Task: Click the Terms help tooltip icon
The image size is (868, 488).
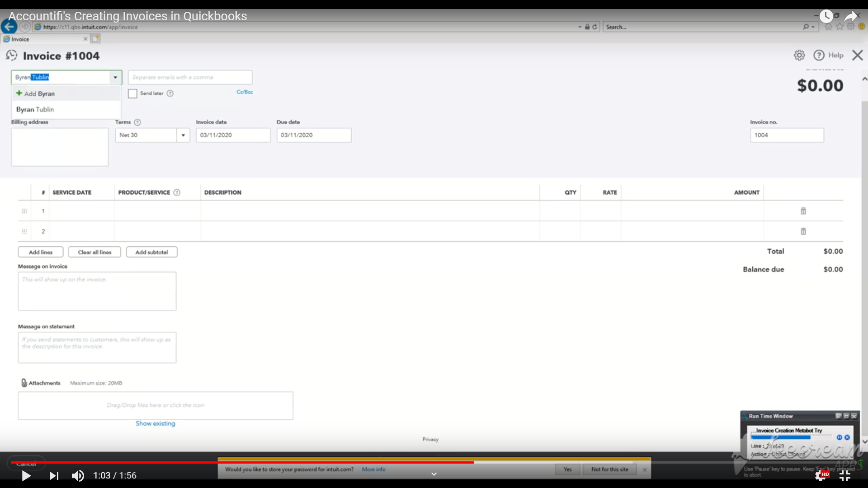Action: [x=137, y=122]
